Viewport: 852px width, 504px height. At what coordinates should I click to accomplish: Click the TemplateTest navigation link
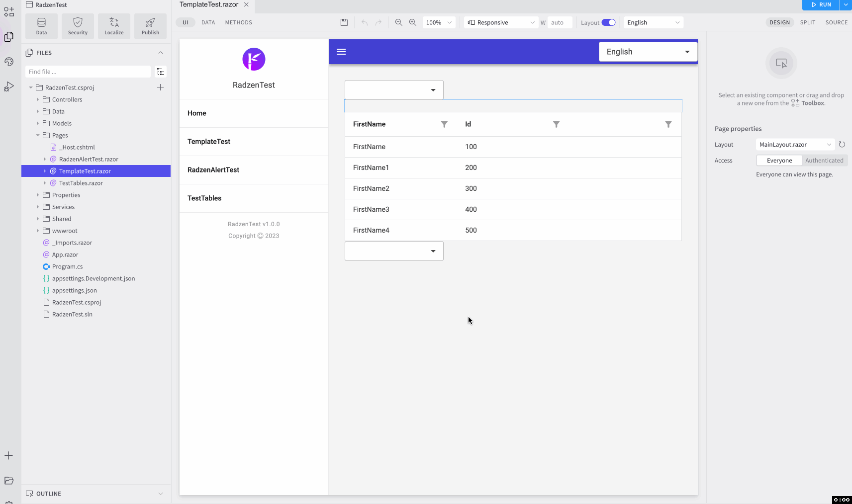[209, 141]
